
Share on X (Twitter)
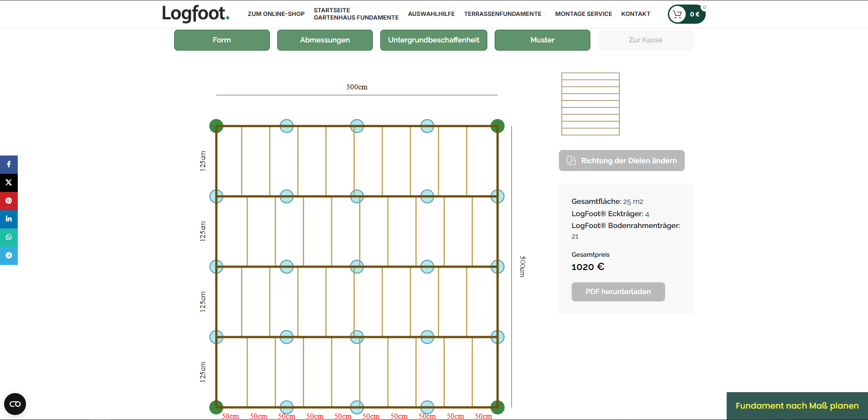[x=9, y=182]
